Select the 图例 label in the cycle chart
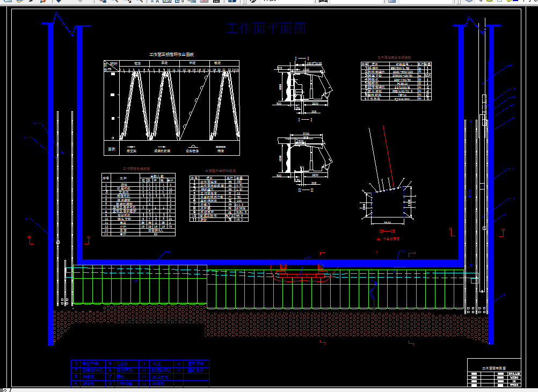This screenshot has width=538, height=392. pos(112,149)
